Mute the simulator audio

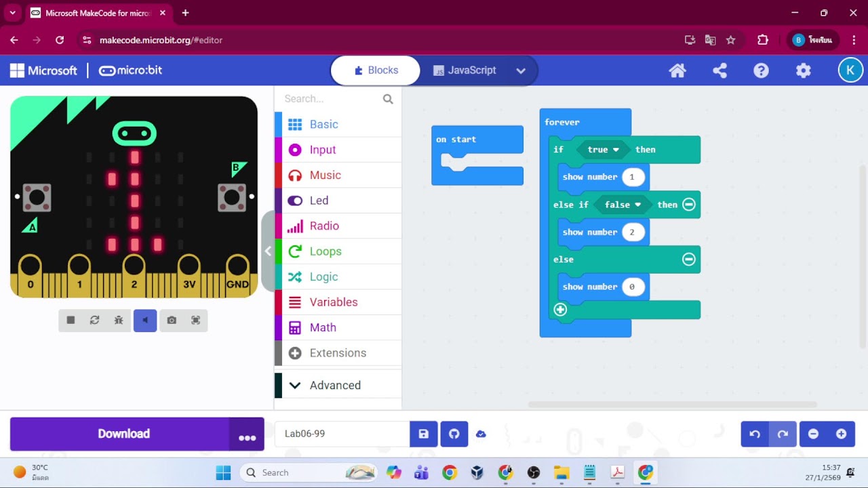pos(145,320)
